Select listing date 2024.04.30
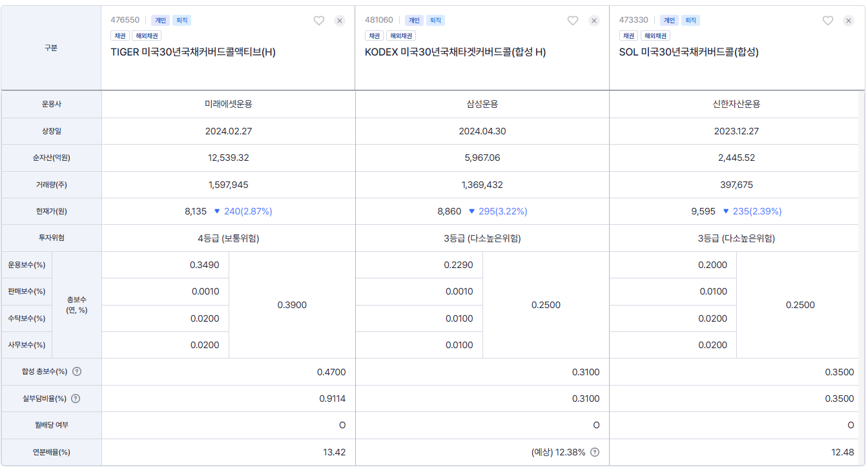This screenshot has width=868, height=467. [x=482, y=131]
